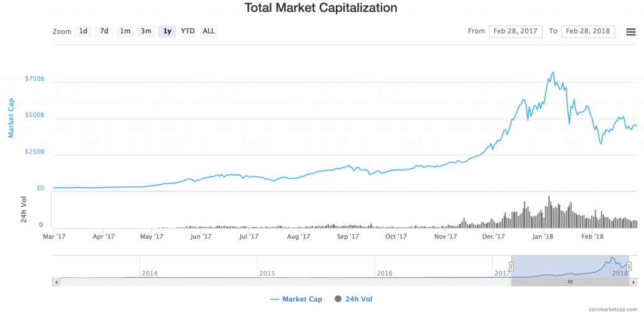Screen dimensions: 644x314
Task: Set zoom to 1m
Action: [x=125, y=31]
